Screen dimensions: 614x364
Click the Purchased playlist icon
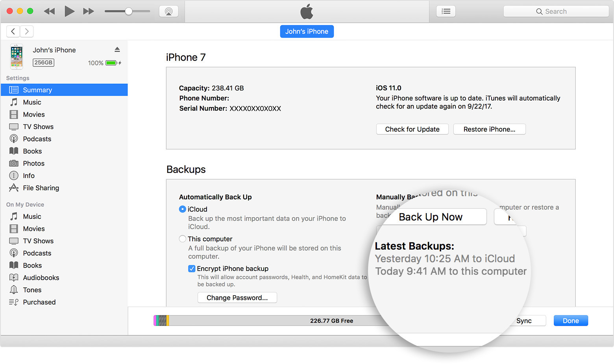coord(14,302)
